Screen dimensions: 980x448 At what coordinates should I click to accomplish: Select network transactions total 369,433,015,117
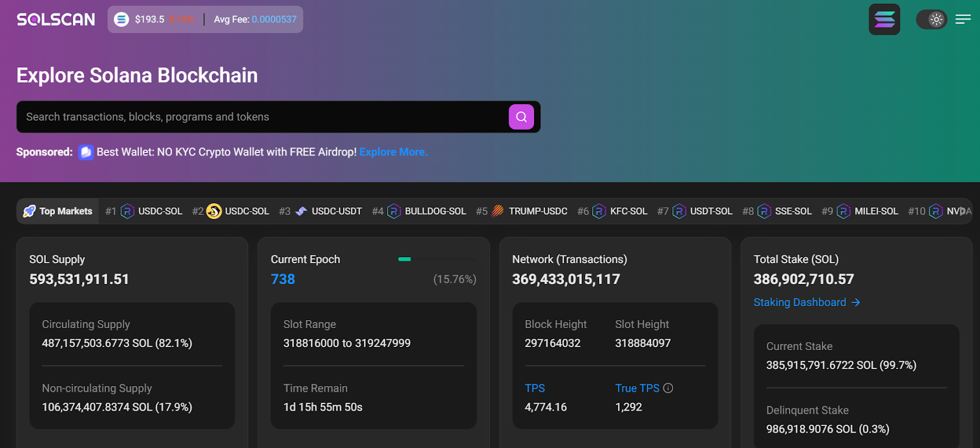[x=566, y=279]
